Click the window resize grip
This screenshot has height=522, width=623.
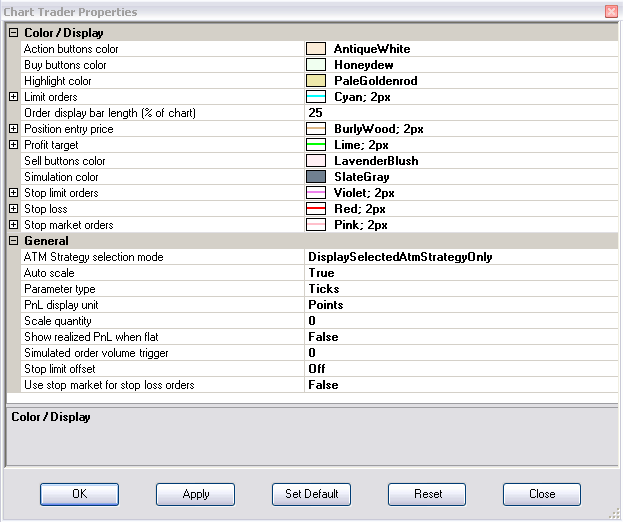click(614, 514)
